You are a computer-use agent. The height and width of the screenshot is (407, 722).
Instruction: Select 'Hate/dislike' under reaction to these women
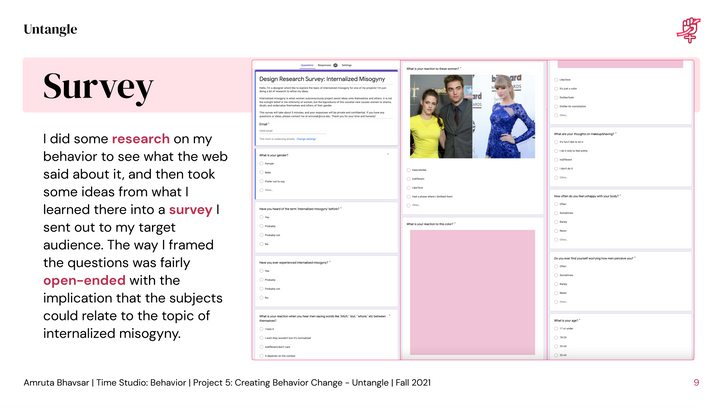pos(416,170)
